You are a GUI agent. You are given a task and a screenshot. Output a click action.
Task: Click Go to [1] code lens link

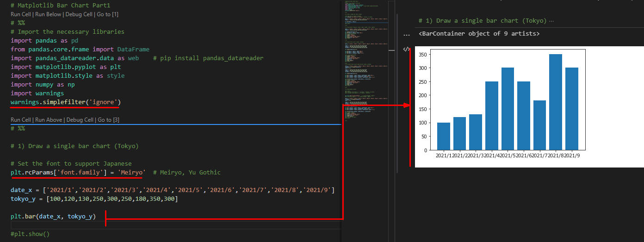tap(107, 14)
